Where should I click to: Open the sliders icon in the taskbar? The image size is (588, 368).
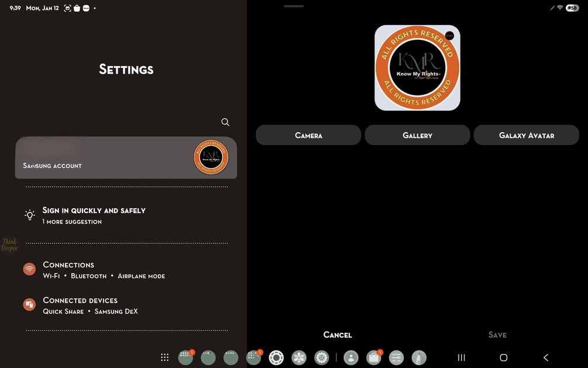[x=396, y=357]
